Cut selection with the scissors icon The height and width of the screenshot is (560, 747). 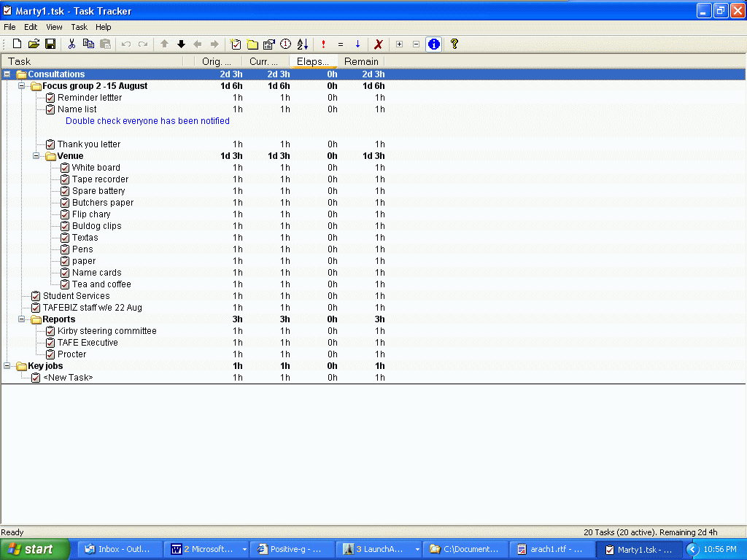(71, 44)
